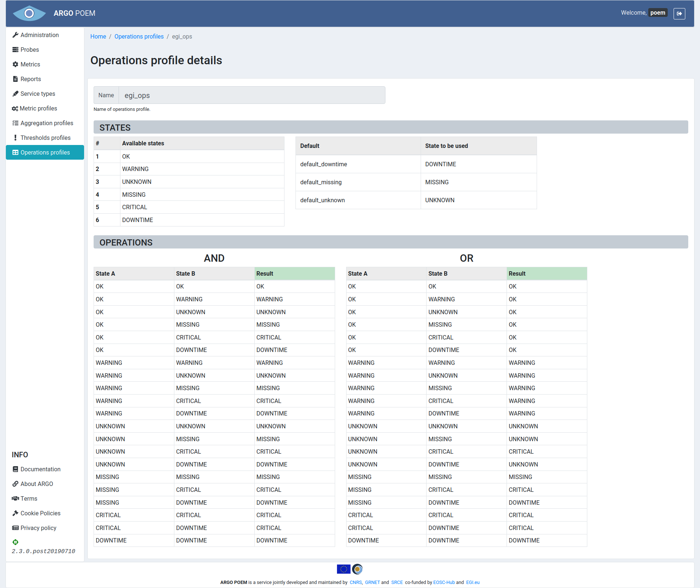This screenshot has height=588, width=700.
Task: Click CRITICAL in available states list
Action: click(135, 207)
